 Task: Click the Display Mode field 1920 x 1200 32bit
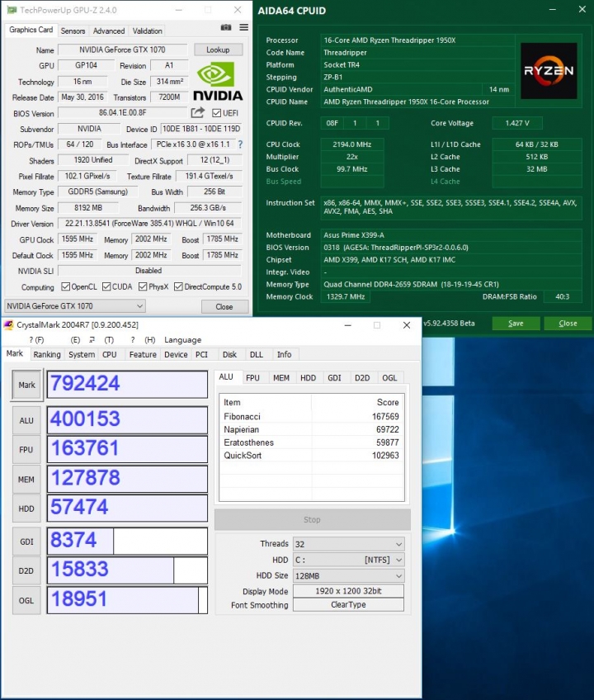pyautogui.click(x=348, y=591)
